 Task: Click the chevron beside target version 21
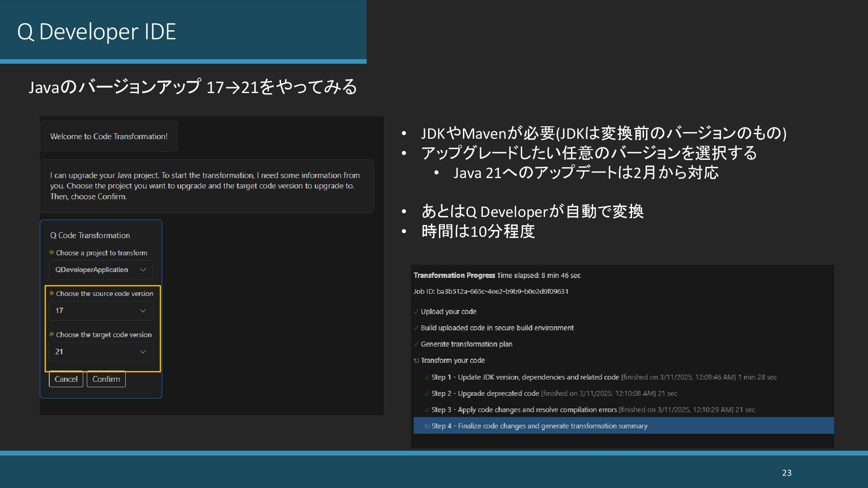coord(143,352)
